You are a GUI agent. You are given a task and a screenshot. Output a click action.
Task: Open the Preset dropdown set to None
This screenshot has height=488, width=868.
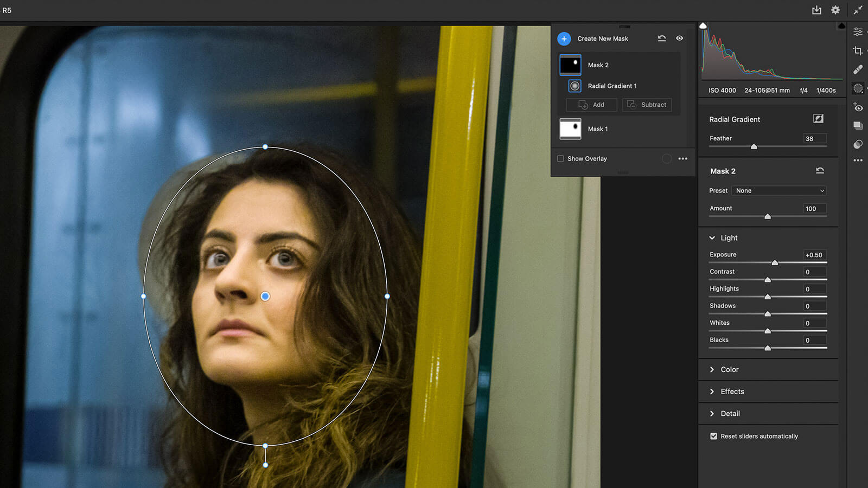click(779, 191)
